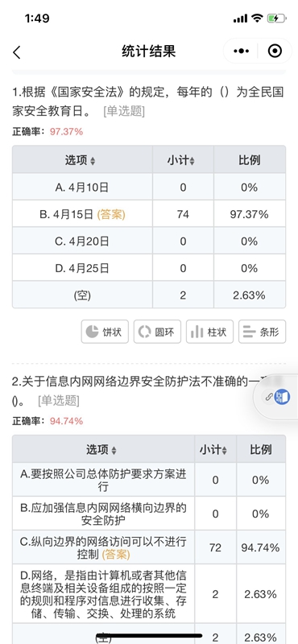Tap the 统计结果 page title

[149, 52]
